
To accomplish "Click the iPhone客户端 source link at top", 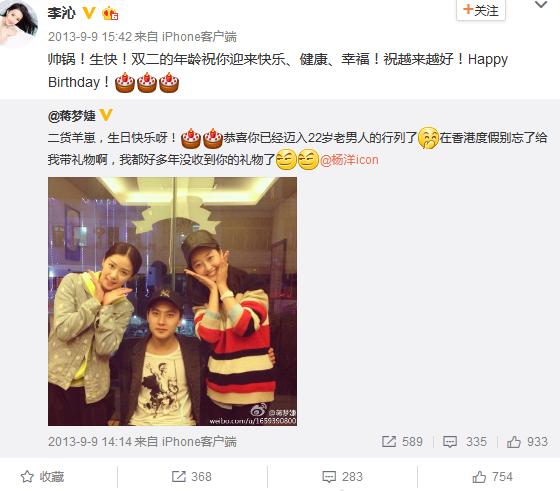I will 199,36.
